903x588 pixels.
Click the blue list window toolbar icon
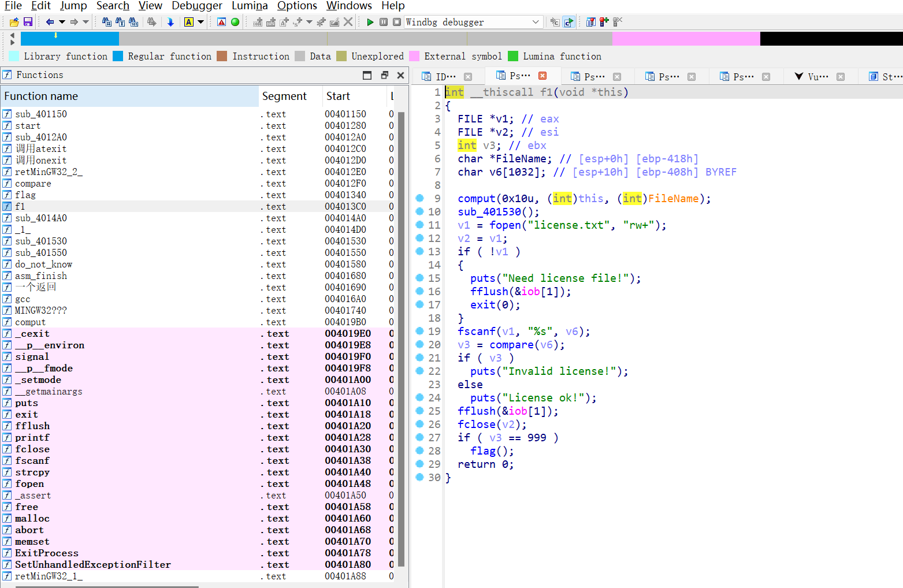[591, 22]
